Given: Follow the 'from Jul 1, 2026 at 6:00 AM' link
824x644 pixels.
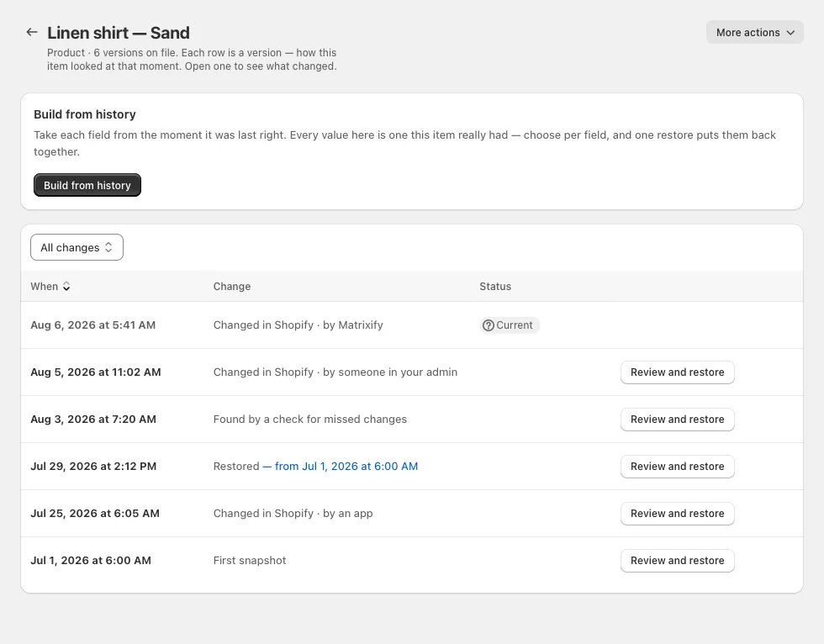Looking at the screenshot, I should (340, 467).
